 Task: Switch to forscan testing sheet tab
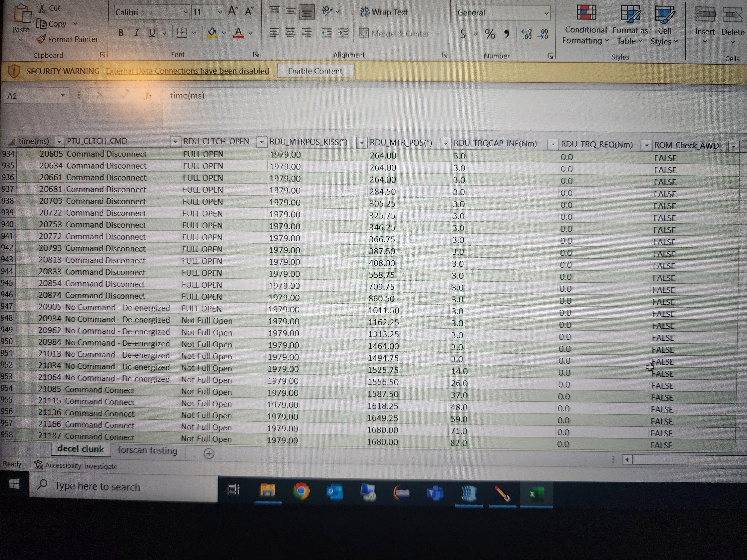pos(148,450)
